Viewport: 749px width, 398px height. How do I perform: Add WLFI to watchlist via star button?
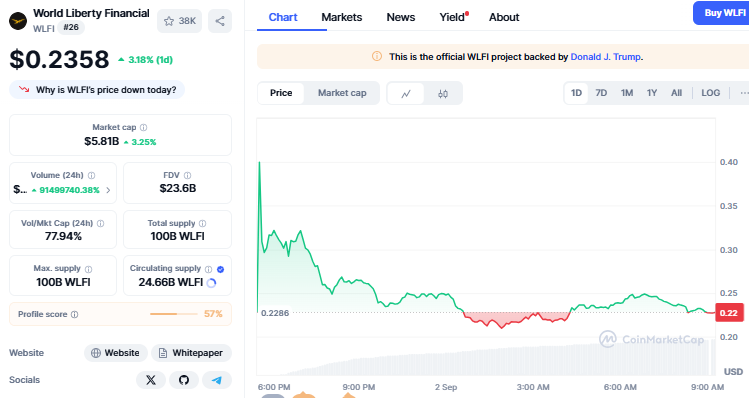point(180,21)
